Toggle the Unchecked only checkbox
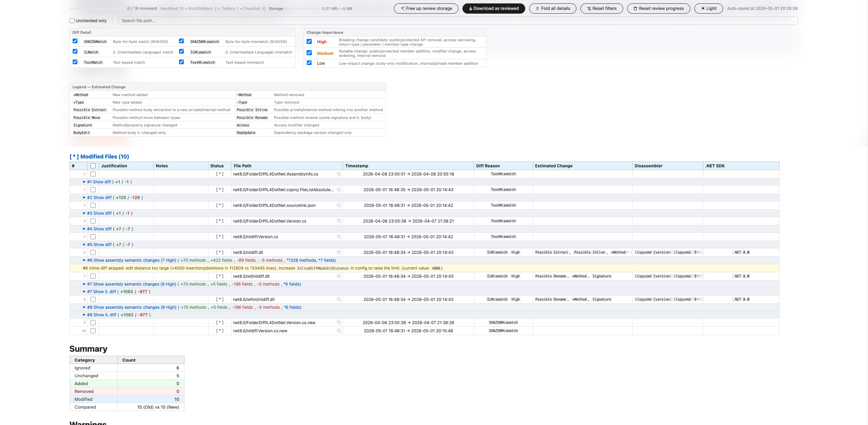This screenshot has width=868, height=425. tap(72, 21)
